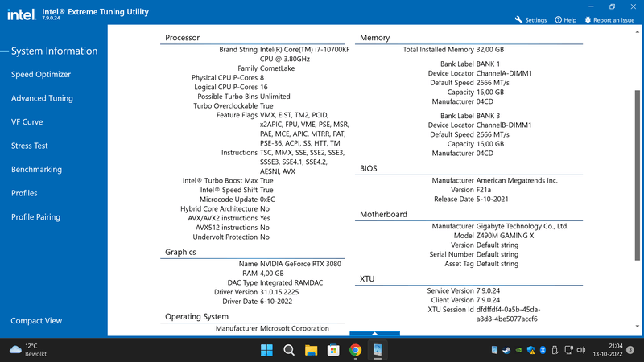Click the Device Locator ChannelB-DIMM1
This screenshot has height=362, width=644.
pyautogui.click(x=504, y=125)
